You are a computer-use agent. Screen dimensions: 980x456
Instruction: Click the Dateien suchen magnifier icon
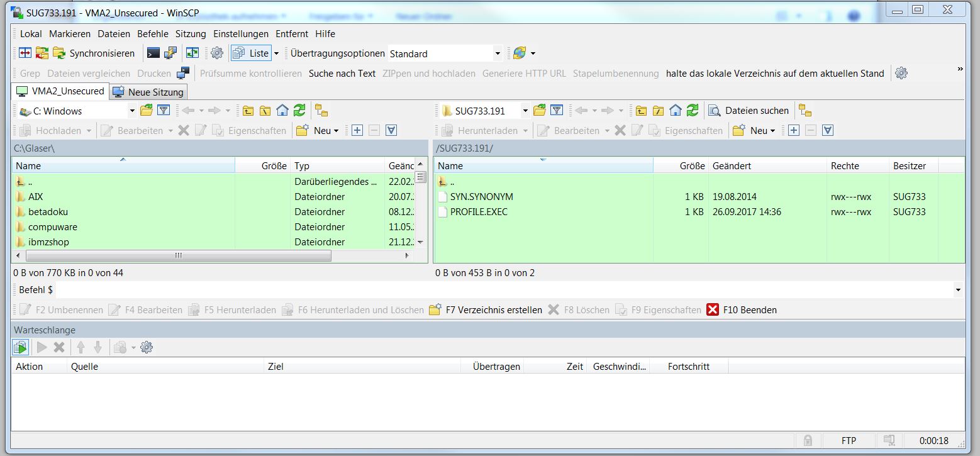click(x=715, y=111)
